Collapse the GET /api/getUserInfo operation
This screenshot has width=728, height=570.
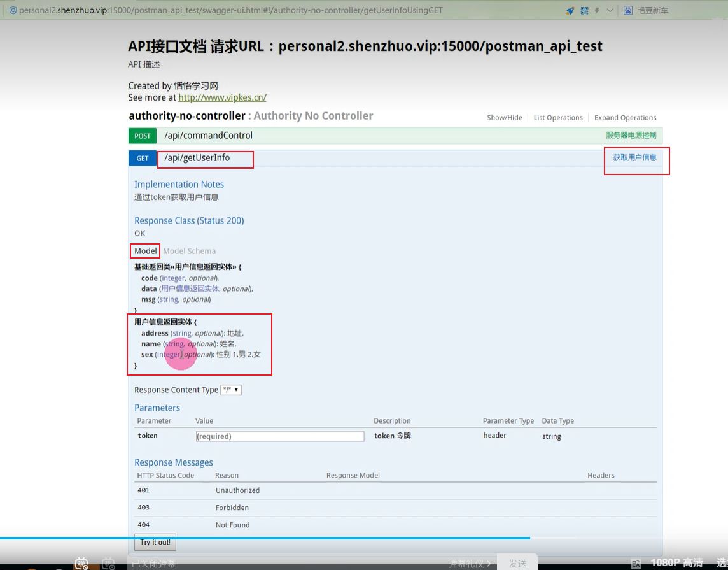[x=197, y=158]
